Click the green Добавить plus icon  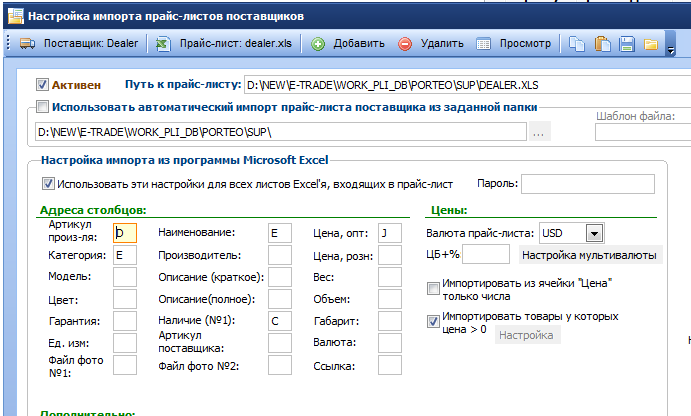coord(318,44)
